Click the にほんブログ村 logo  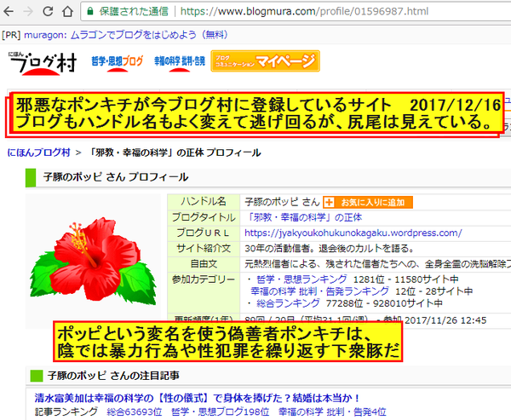[x=43, y=63]
